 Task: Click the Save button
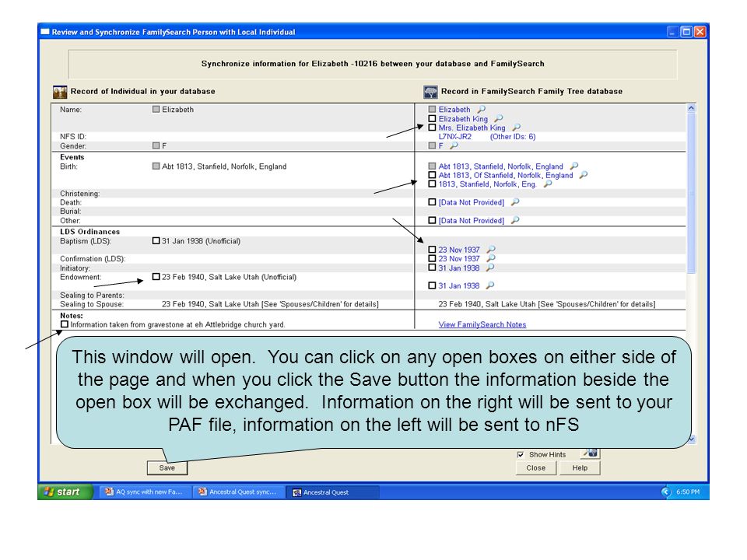click(167, 467)
